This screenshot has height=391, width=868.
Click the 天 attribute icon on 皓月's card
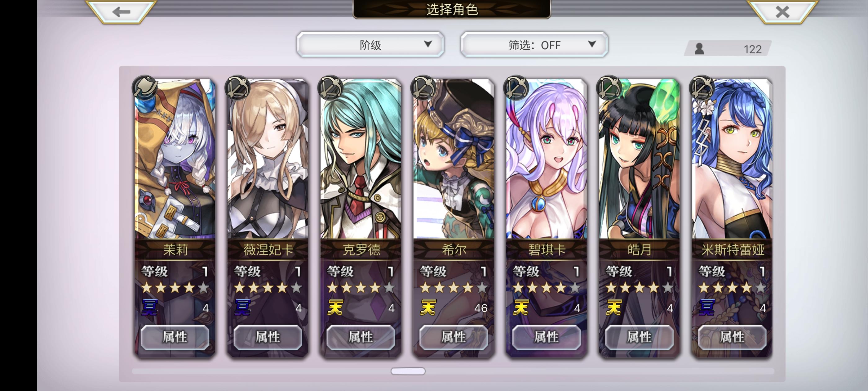tap(613, 307)
